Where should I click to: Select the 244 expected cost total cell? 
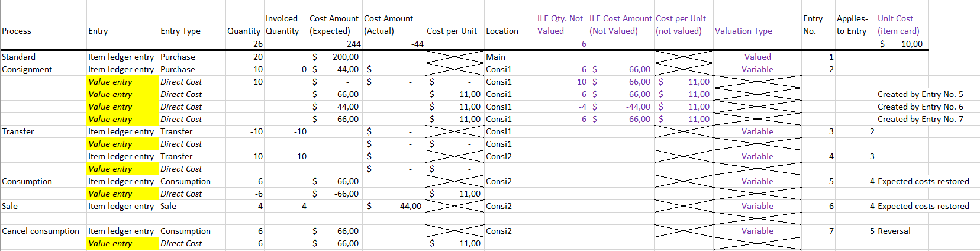(x=353, y=44)
